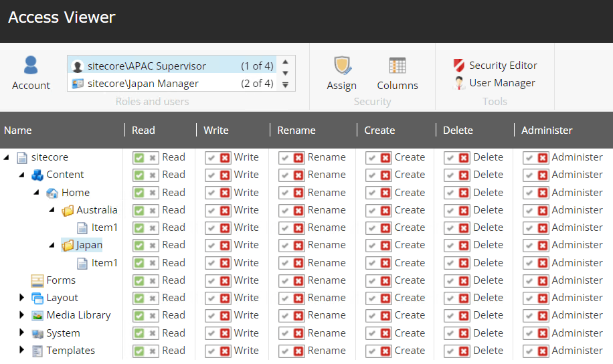The image size is (613, 364).
Task: Click red Rename deny mark for Home
Action: pyautogui.click(x=298, y=193)
